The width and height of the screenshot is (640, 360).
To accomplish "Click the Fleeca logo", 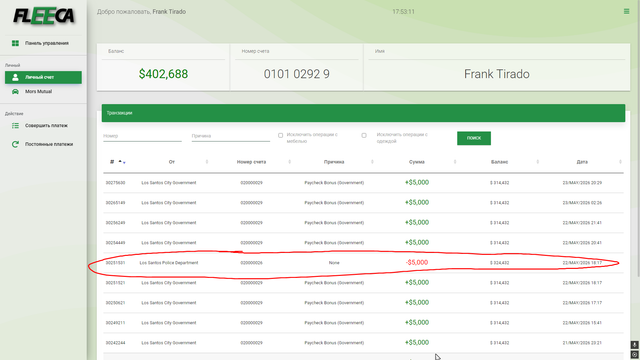I will (x=44, y=16).
